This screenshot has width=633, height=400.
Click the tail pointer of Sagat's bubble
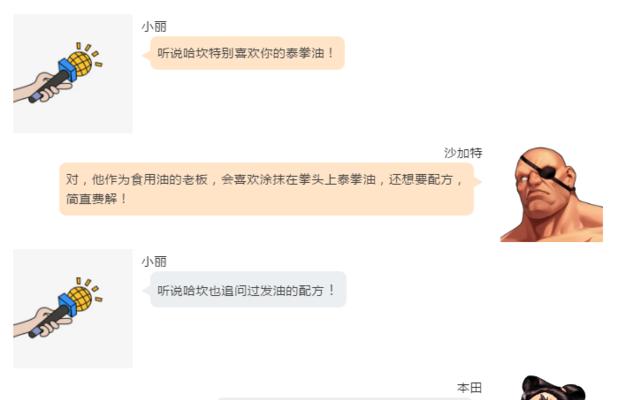pyautogui.click(x=478, y=181)
